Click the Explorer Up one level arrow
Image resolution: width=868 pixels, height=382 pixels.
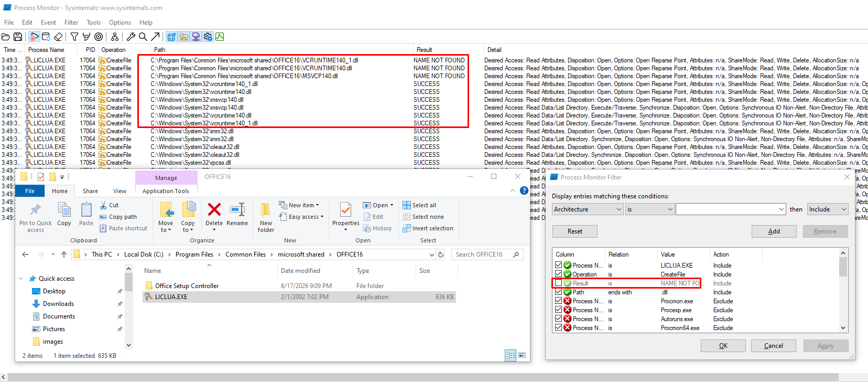(64, 254)
